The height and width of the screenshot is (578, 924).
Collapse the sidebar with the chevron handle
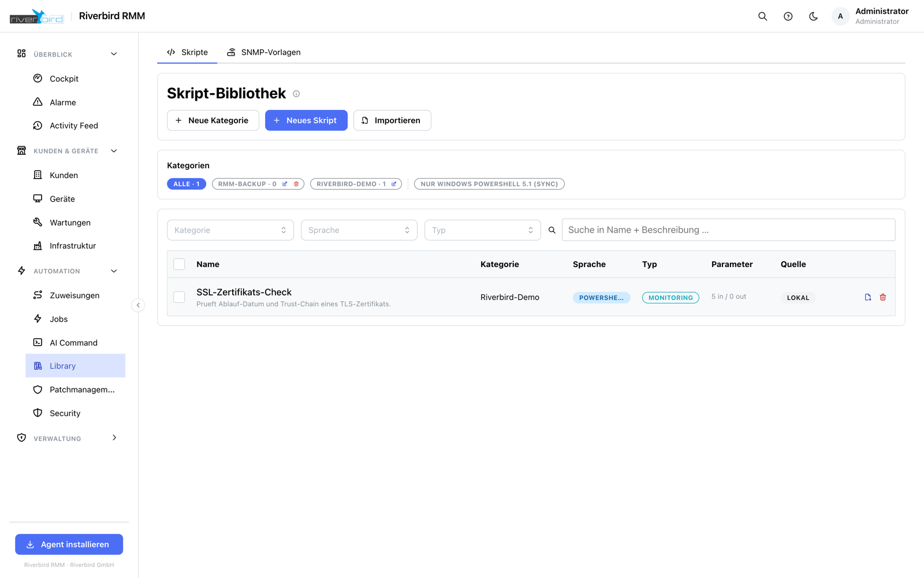click(138, 305)
